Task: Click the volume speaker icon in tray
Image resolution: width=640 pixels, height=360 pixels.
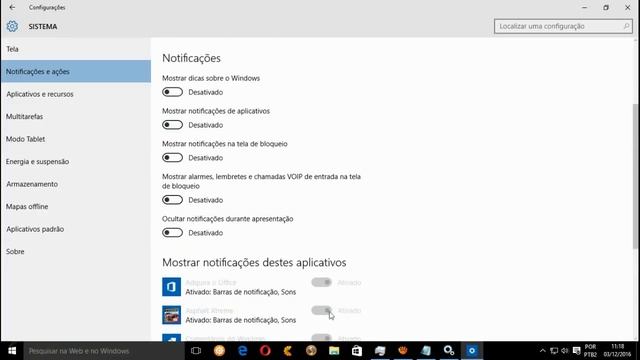Action: point(565,351)
